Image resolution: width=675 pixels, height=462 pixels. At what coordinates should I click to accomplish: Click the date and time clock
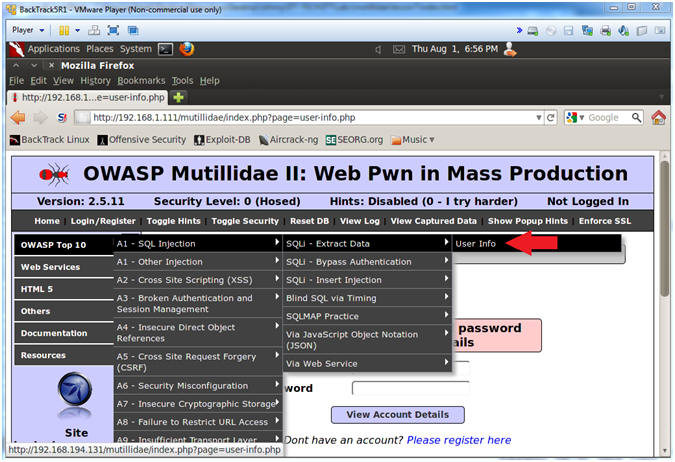(x=455, y=49)
